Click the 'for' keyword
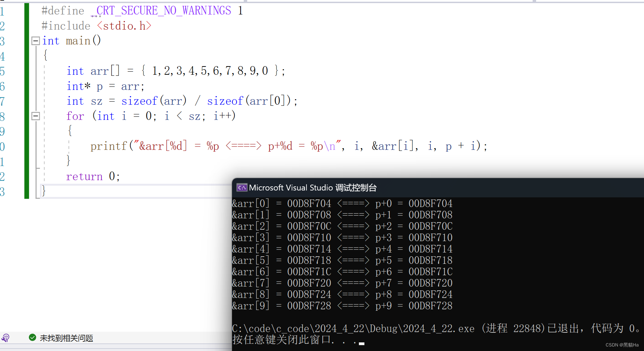 (75, 116)
